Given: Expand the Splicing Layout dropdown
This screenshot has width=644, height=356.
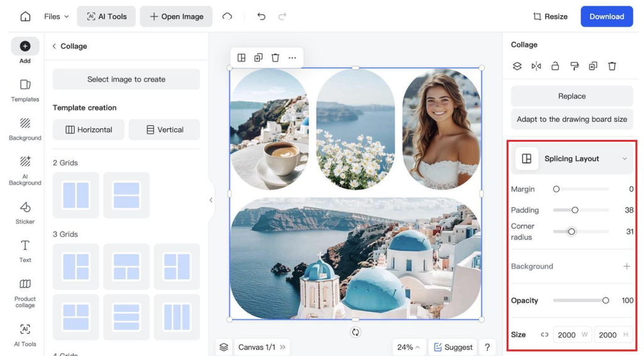Looking at the screenshot, I should tap(572, 159).
